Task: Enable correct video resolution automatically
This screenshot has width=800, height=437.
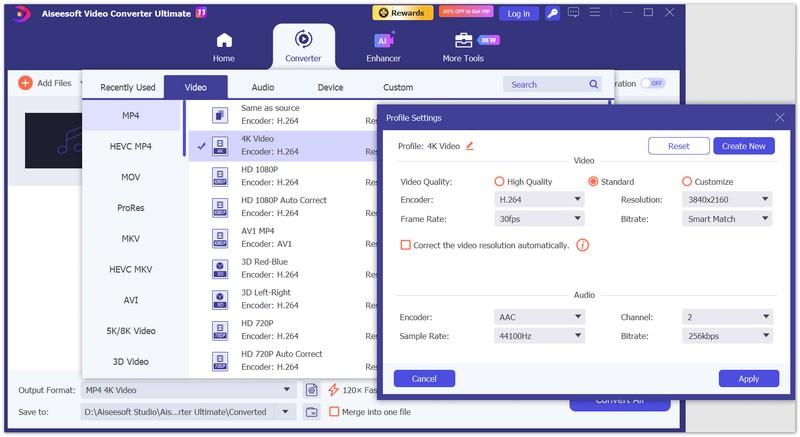Action: [406, 245]
